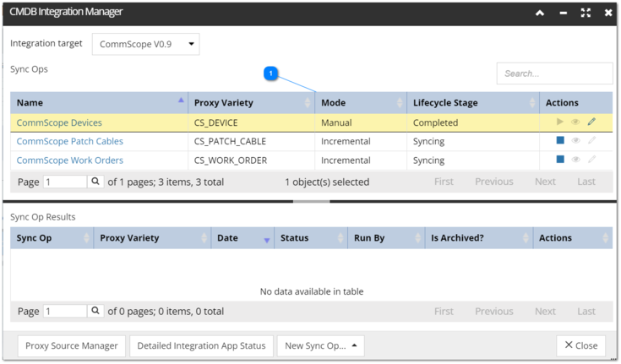Run the CommScope Devices sync op

tap(559, 122)
